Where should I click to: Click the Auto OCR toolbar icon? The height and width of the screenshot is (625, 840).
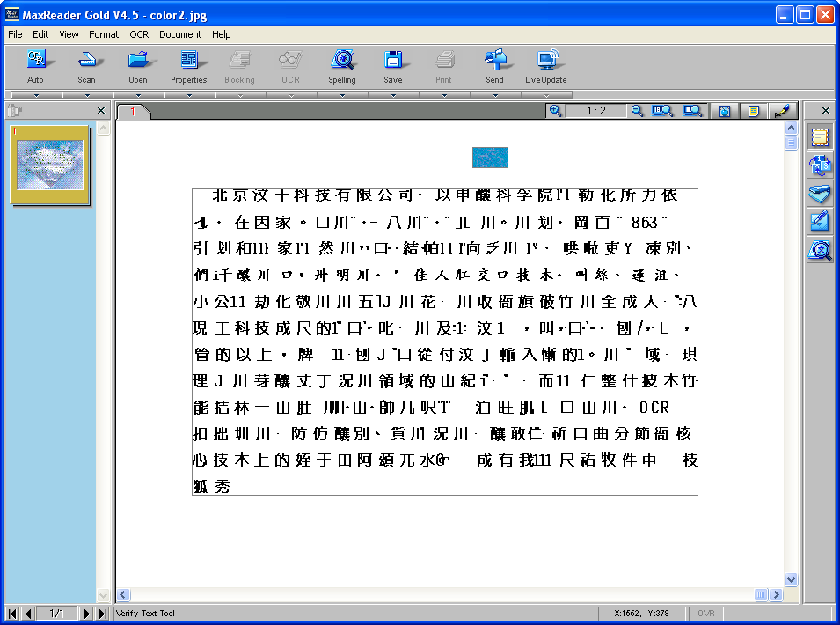pyautogui.click(x=35, y=67)
